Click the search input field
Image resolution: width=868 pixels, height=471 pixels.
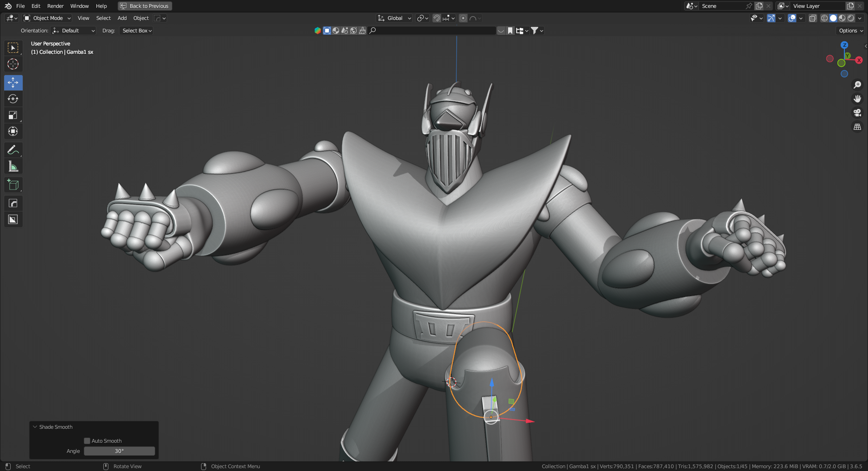[433, 31]
